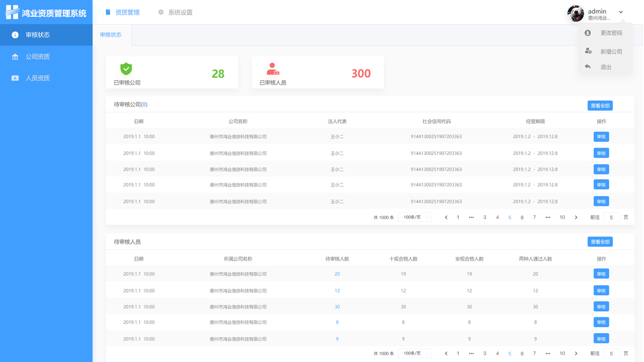Click the 前往 page input in company table
The width and height of the screenshot is (644, 362).
(611, 218)
